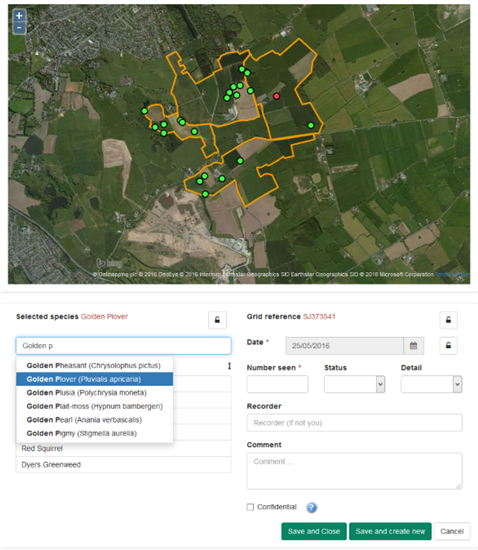
Task: Expand the Detail dropdown
Action: coord(431,384)
